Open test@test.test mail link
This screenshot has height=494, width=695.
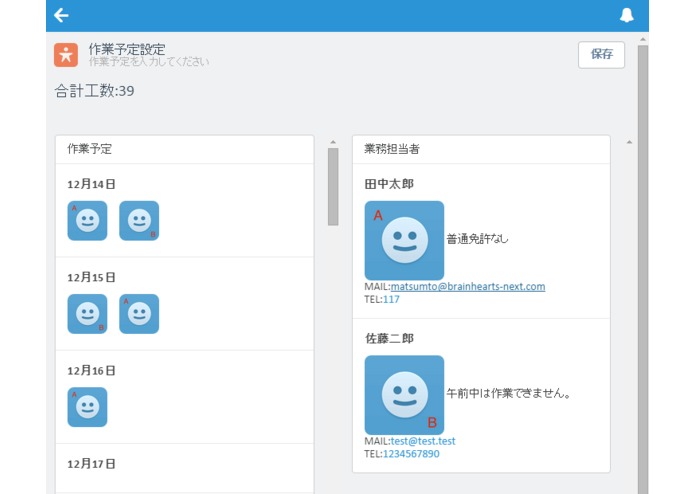[423, 441]
